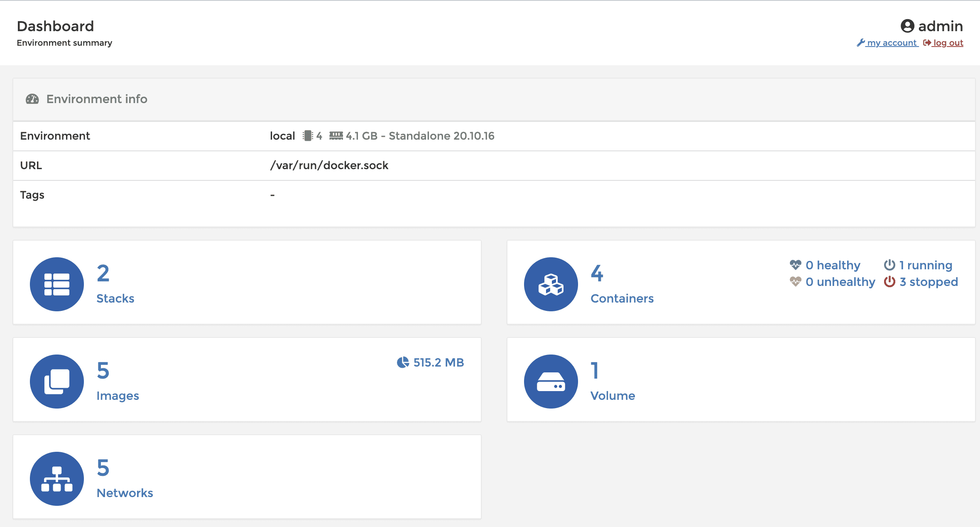Select the 0 unhealthy status
Viewport: 980px width, 527px height.
[840, 281]
